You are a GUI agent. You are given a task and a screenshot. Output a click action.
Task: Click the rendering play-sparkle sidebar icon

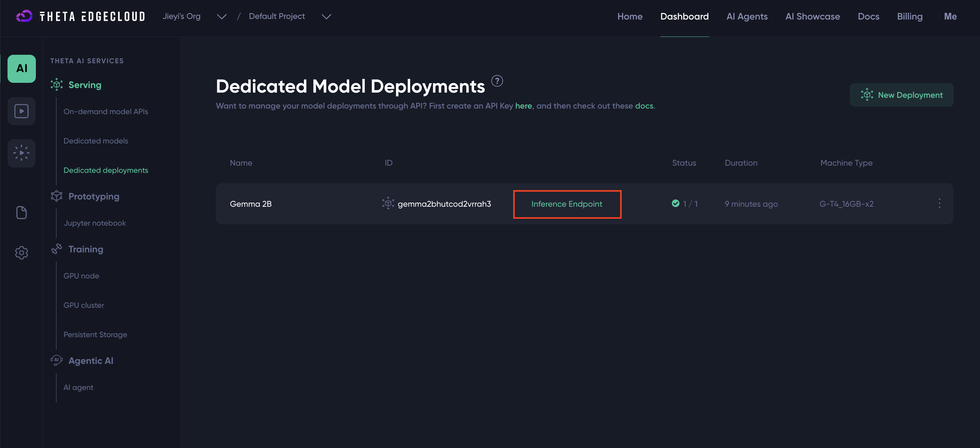(x=22, y=153)
